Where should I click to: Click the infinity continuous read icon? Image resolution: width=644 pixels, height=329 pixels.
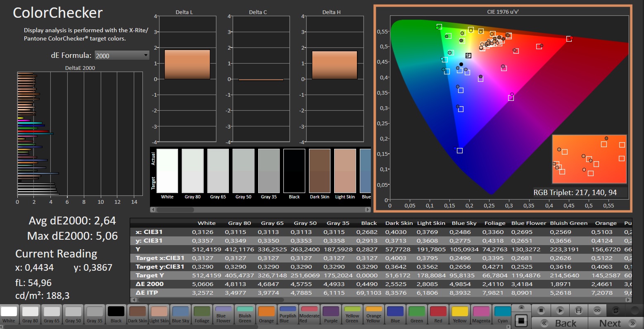pyautogui.click(x=597, y=310)
